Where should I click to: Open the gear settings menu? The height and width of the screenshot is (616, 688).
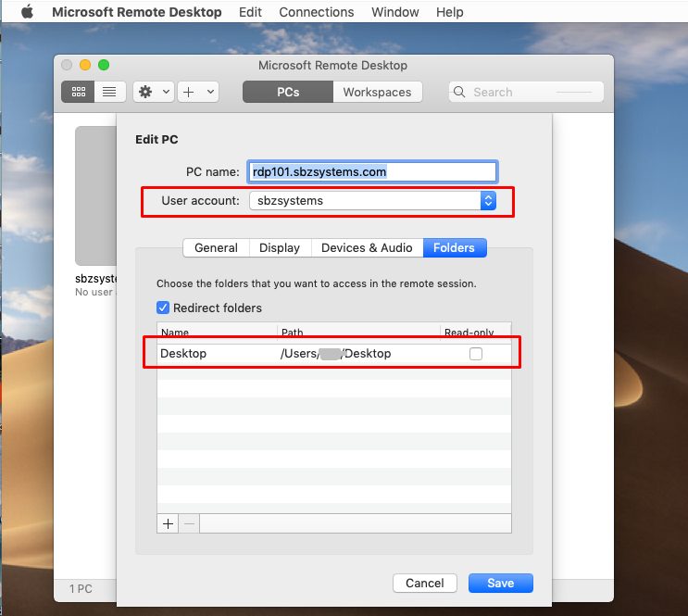[x=154, y=92]
